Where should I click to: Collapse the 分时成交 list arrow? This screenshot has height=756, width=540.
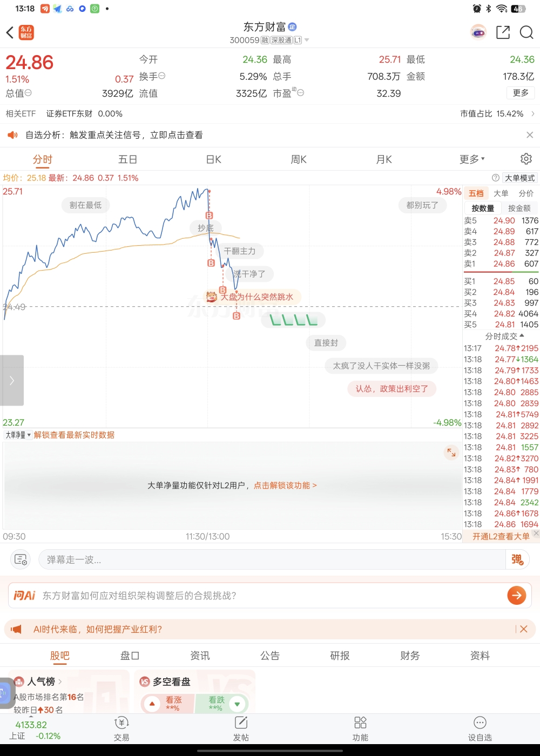click(522, 336)
